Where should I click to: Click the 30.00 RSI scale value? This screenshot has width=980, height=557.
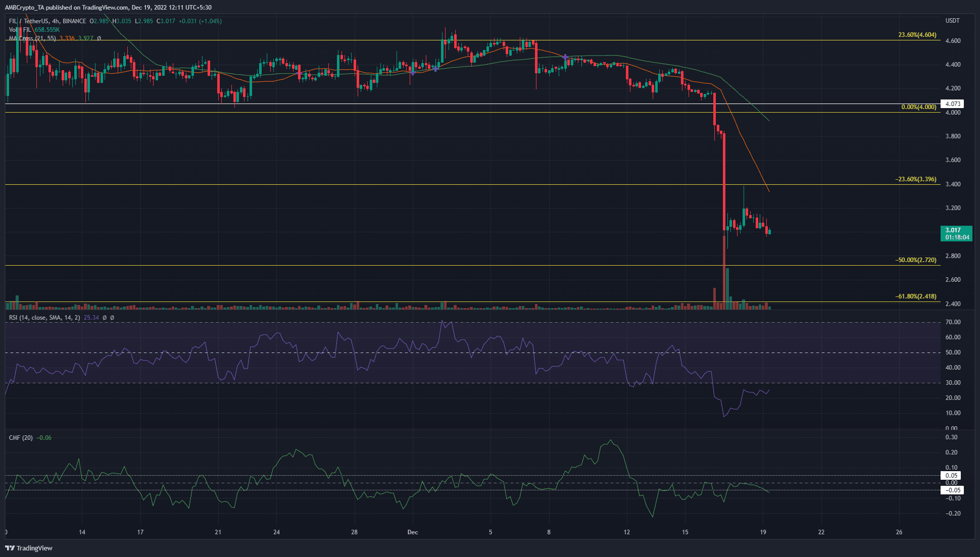pos(953,383)
